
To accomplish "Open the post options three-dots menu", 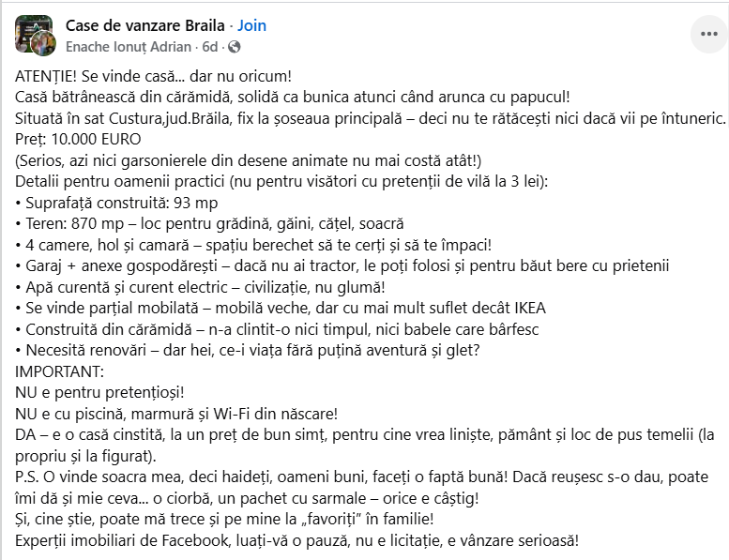I will point(707,35).
